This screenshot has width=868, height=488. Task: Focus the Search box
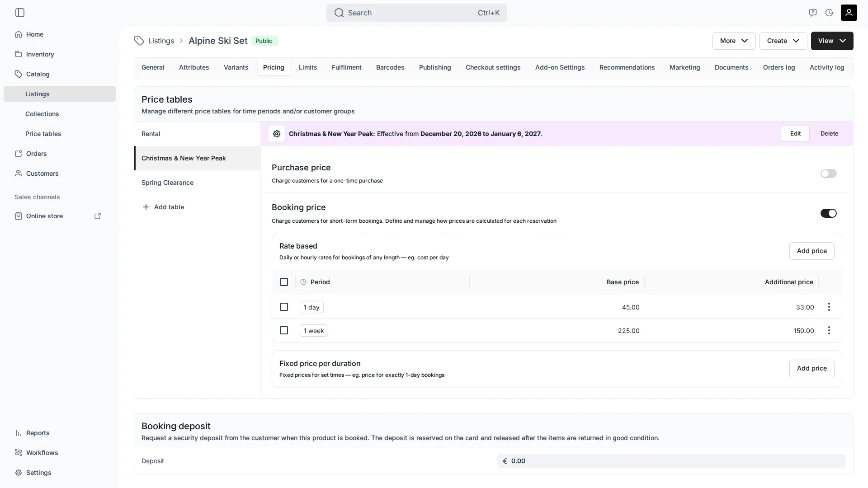(417, 13)
